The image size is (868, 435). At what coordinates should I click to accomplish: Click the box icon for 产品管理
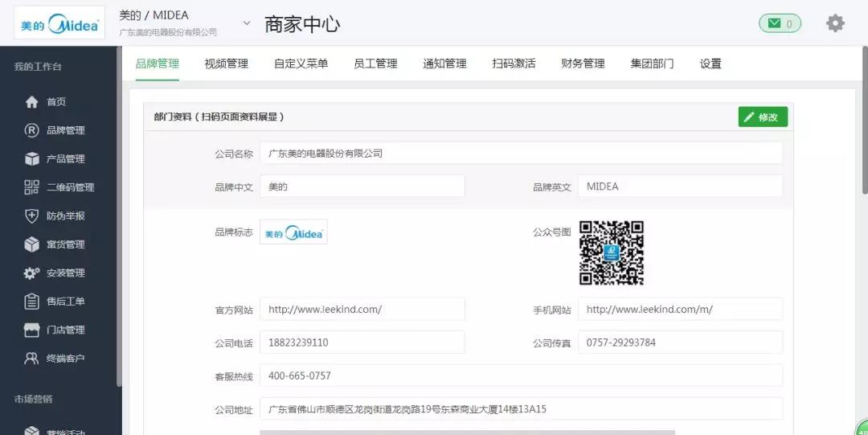(x=31, y=158)
